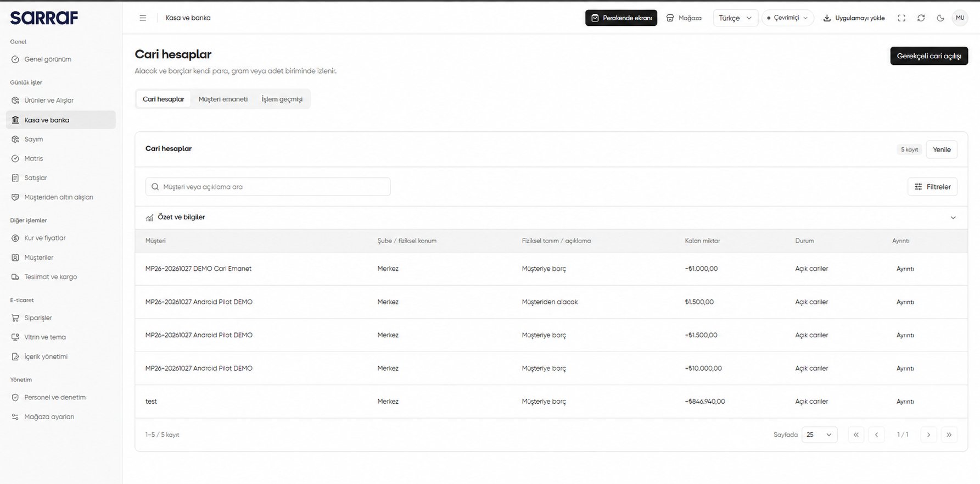Go to previous page button
980x484 pixels.
[876, 435]
